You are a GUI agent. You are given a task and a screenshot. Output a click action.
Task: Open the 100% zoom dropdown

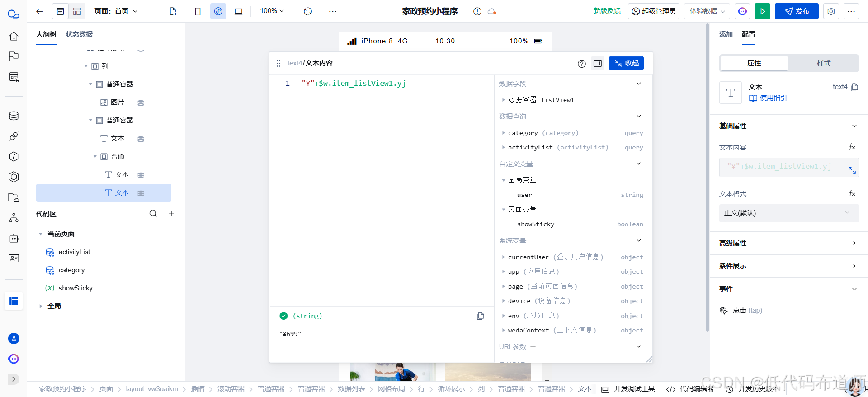click(x=272, y=11)
